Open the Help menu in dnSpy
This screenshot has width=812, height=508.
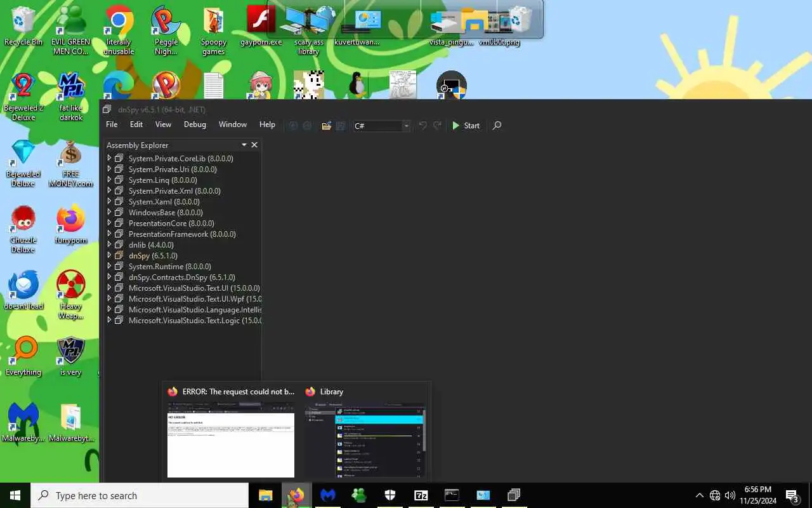pos(267,125)
